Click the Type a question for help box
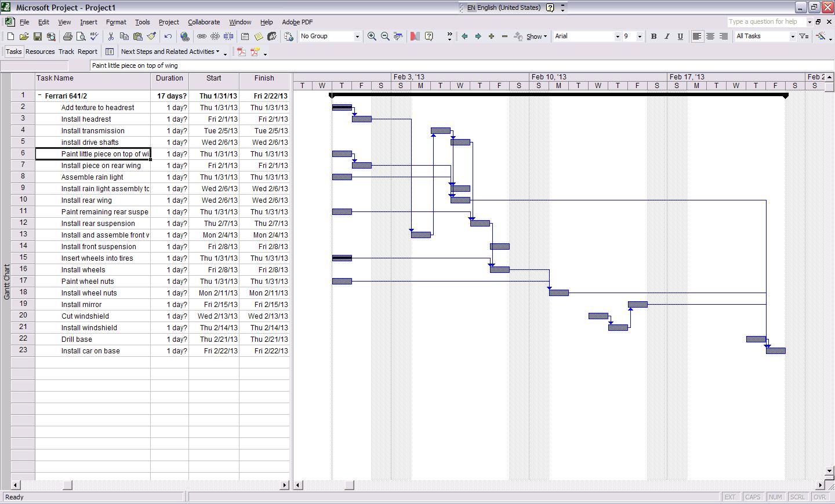The height and width of the screenshot is (504, 835). pyautogui.click(x=766, y=22)
